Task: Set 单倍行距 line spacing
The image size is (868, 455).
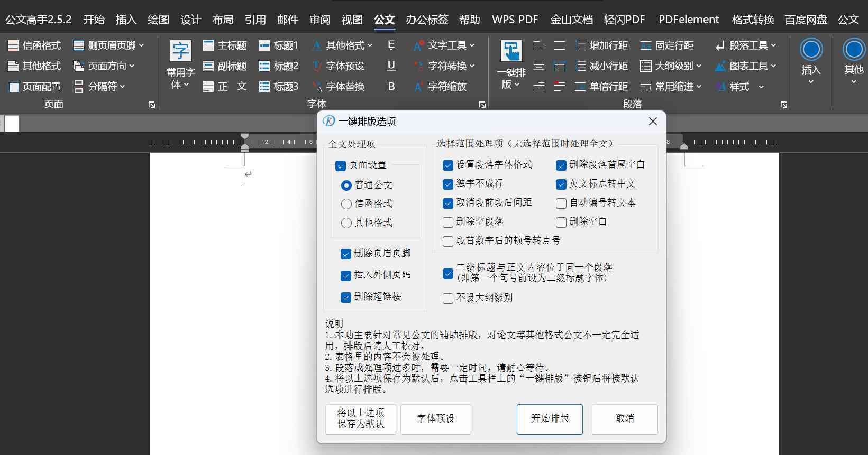Action: coord(601,87)
